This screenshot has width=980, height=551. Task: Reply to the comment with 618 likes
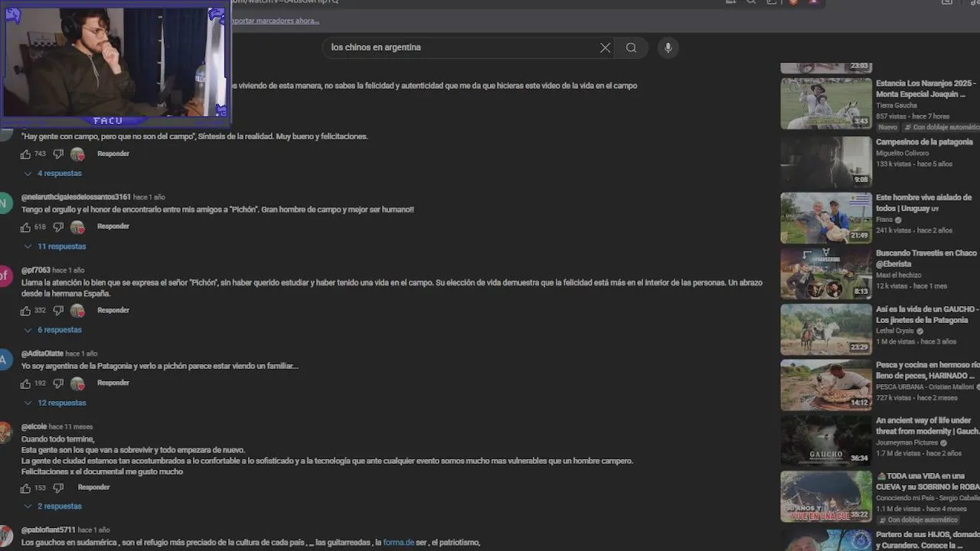tap(113, 227)
